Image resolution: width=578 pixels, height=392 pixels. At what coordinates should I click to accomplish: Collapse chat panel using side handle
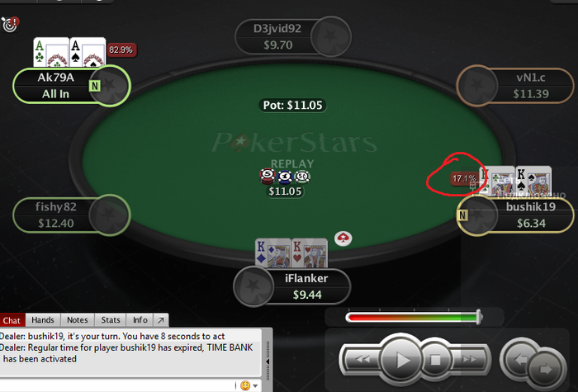click(x=268, y=361)
